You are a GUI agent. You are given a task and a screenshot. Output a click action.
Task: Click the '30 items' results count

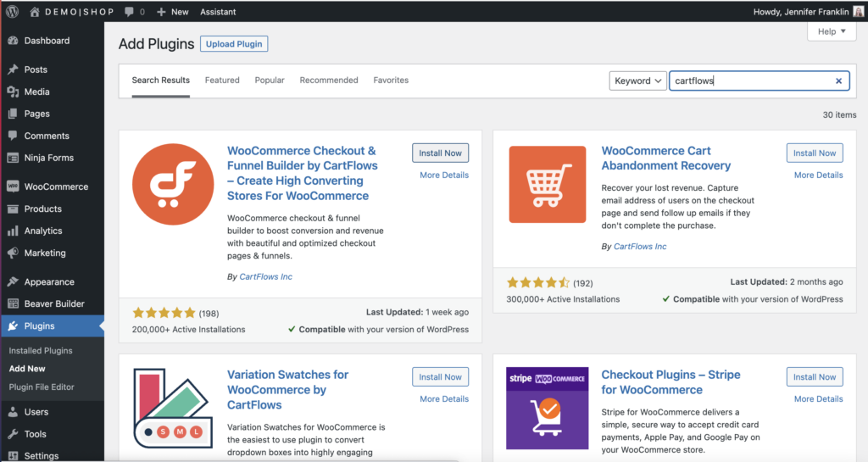(839, 114)
